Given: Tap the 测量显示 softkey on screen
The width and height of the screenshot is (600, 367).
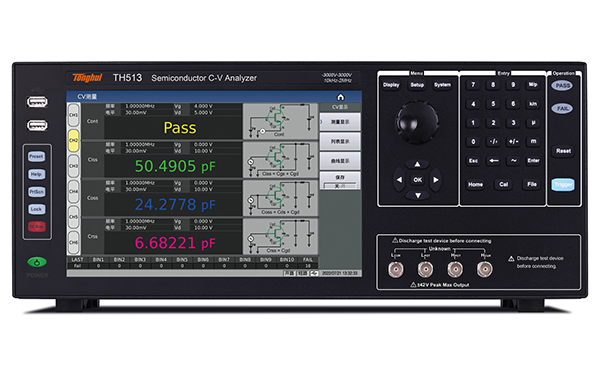Looking at the screenshot, I should click(x=340, y=122).
